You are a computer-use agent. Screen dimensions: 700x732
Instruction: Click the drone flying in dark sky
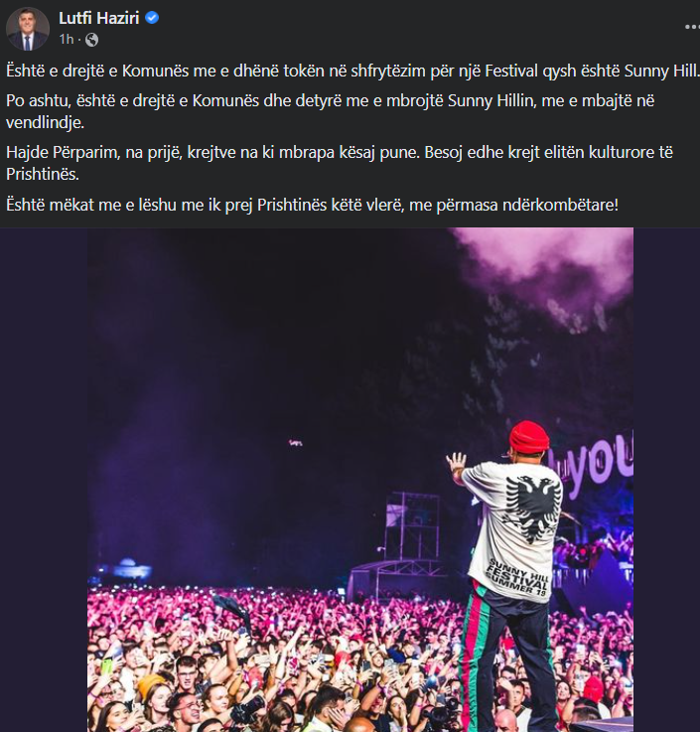[x=296, y=442]
